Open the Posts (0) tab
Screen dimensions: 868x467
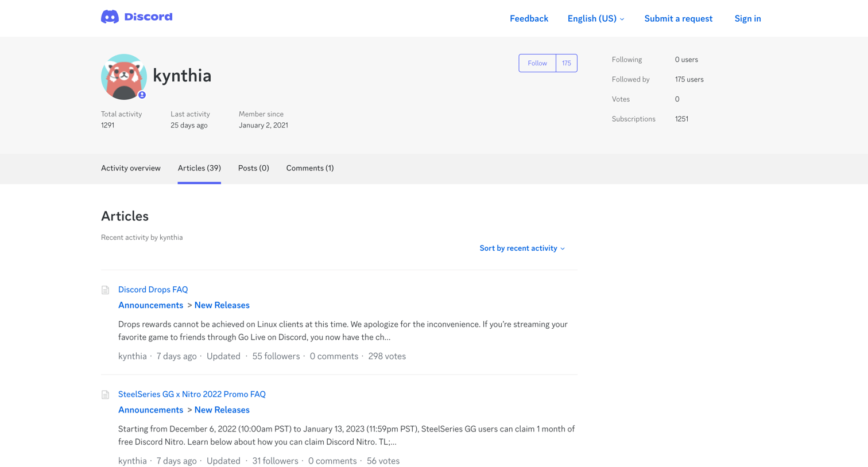click(254, 168)
